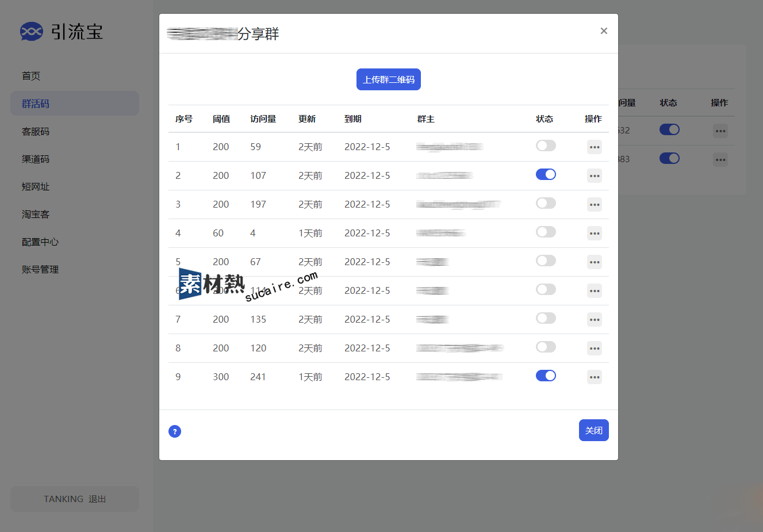Click the 上传群二维码 button

[x=388, y=79]
